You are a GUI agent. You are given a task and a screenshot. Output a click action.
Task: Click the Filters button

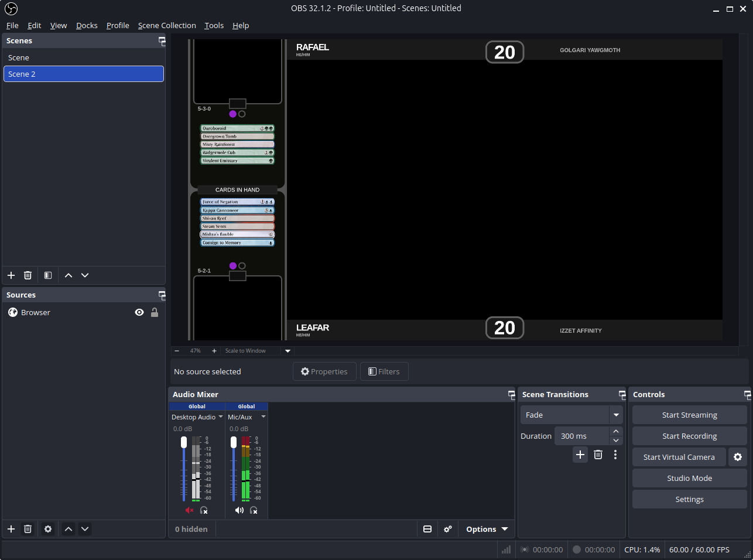click(384, 371)
